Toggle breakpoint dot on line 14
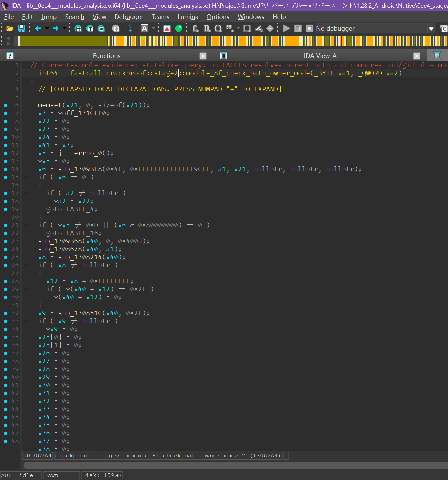Screen dimensions: 448x480 6,169
